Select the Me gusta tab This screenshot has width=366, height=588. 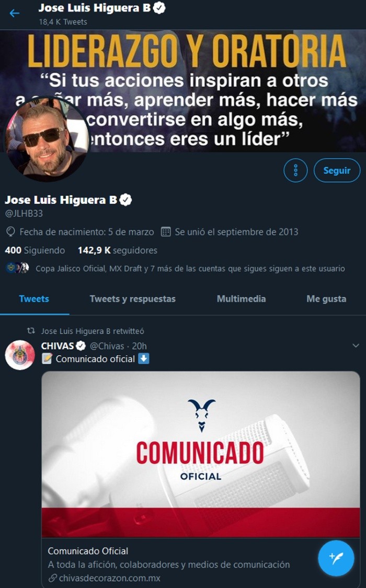326,299
